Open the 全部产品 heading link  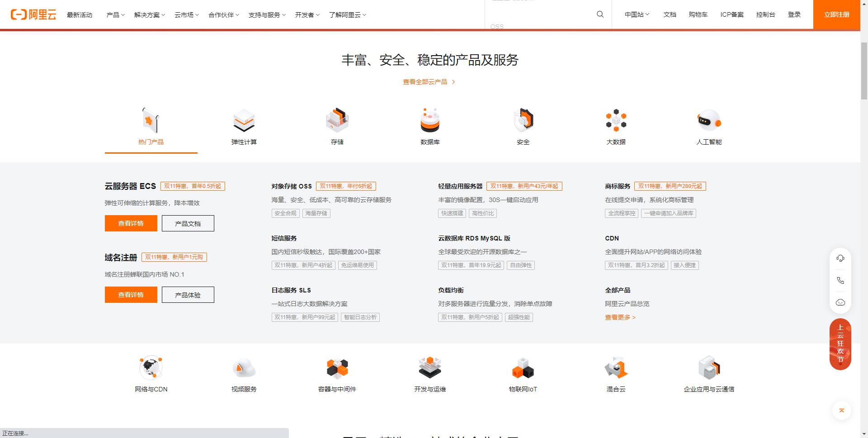tap(618, 290)
